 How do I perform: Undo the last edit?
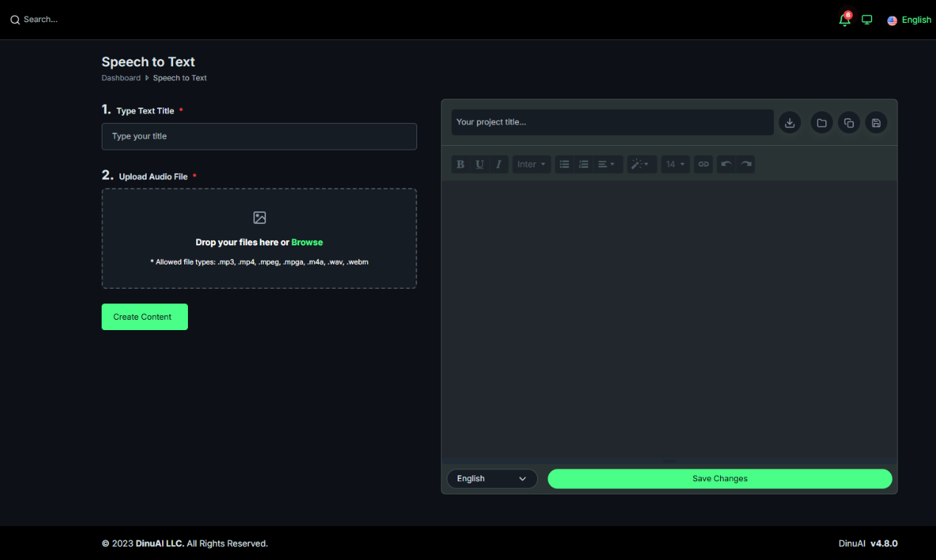(727, 164)
